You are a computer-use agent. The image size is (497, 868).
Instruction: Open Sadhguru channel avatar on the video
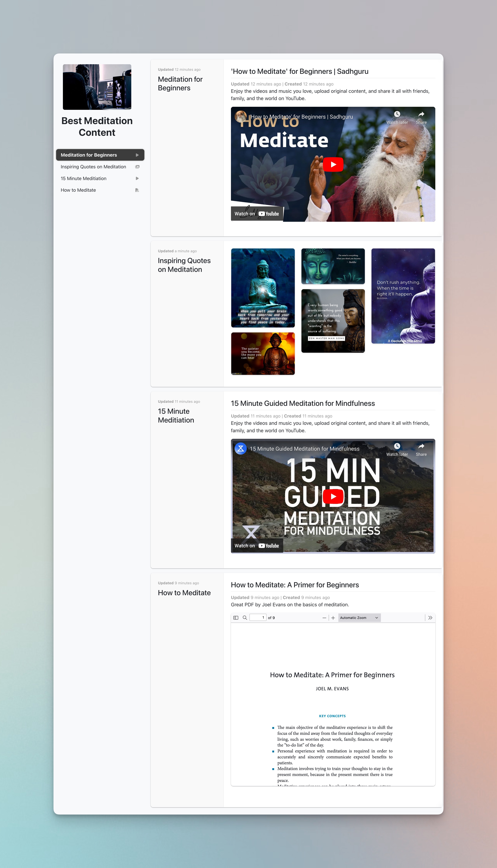[241, 116]
